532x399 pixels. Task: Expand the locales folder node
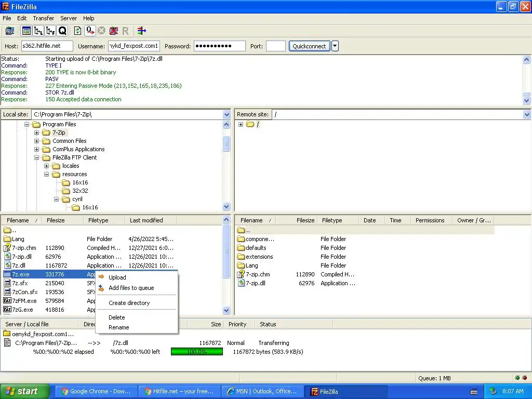click(46, 166)
